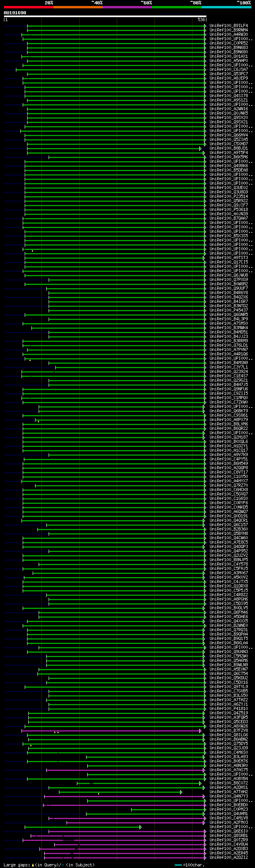Click the green ~80% legend segment

177,7
